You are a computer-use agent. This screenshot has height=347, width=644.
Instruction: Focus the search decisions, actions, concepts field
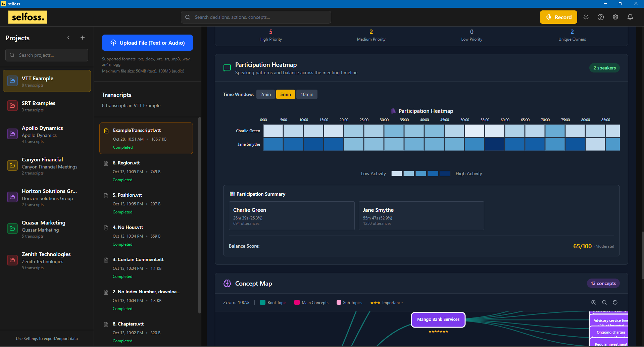[256, 17]
